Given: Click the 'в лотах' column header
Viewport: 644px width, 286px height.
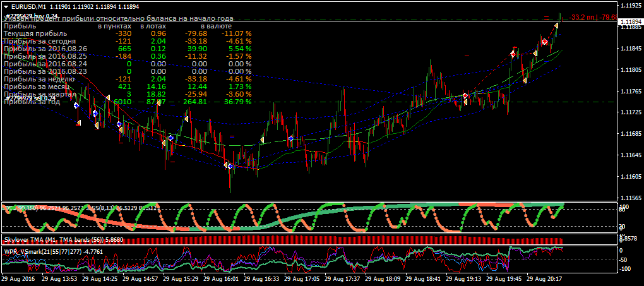Looking at the screenshot, I should click(x=153, y=26).
